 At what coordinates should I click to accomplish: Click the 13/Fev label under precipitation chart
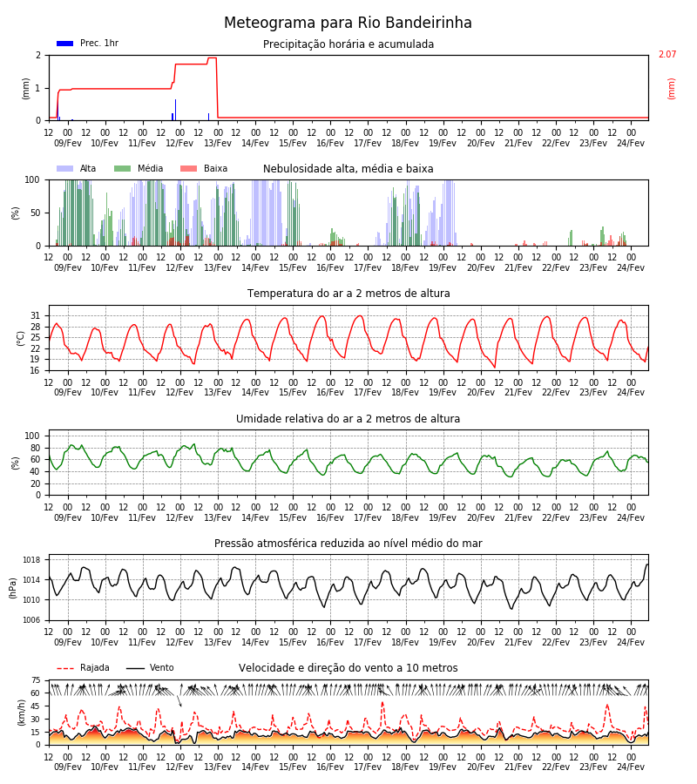pyautogui.click(x=218, y=143)
